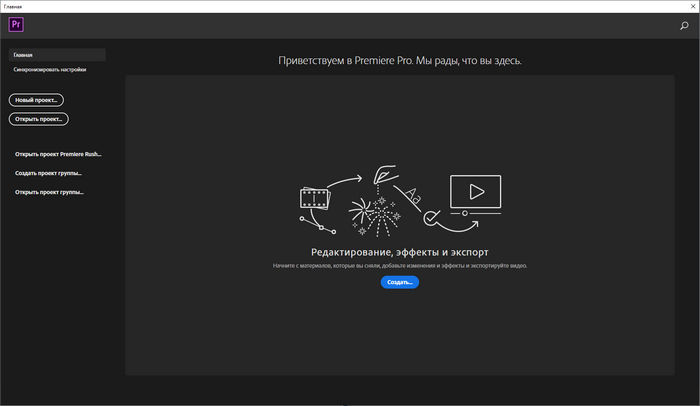Click Создать проект группы link
The image size is (700, 406).
click(x=48, y=173)
